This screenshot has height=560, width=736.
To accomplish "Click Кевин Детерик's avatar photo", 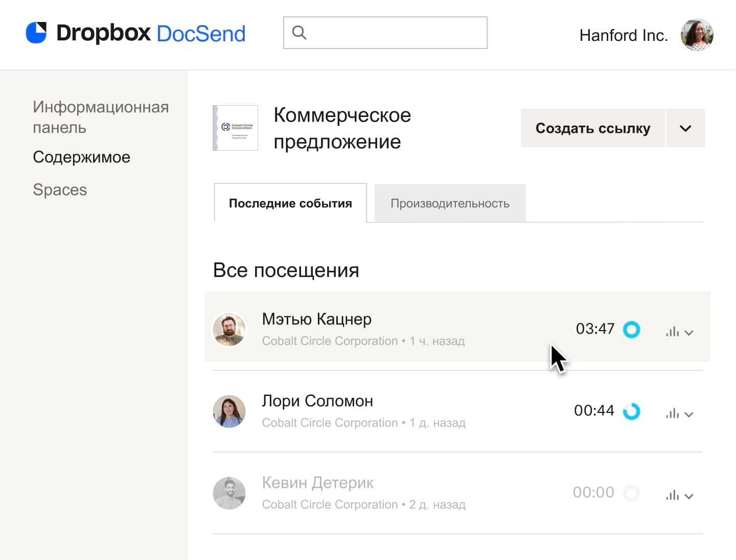I will [x=229, y=493].
